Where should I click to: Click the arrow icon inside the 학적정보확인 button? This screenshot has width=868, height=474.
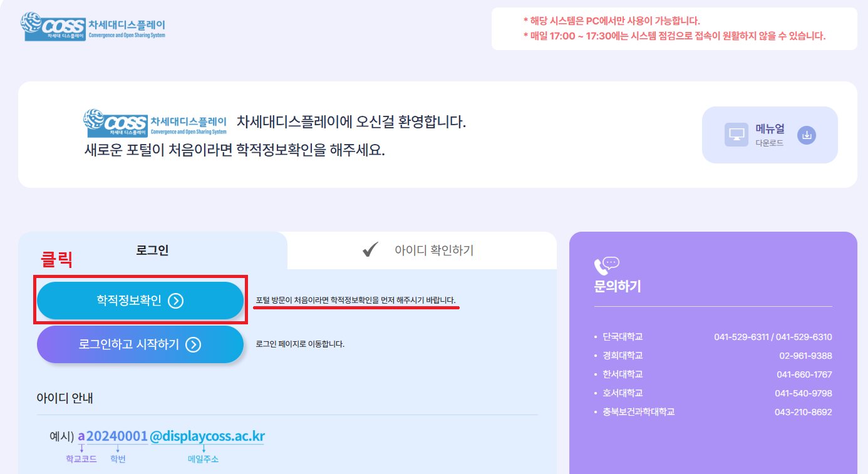[x=176, y=301]
